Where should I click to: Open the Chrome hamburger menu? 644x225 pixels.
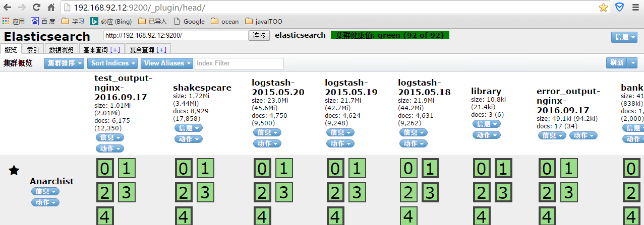click(x=635, y=8)
